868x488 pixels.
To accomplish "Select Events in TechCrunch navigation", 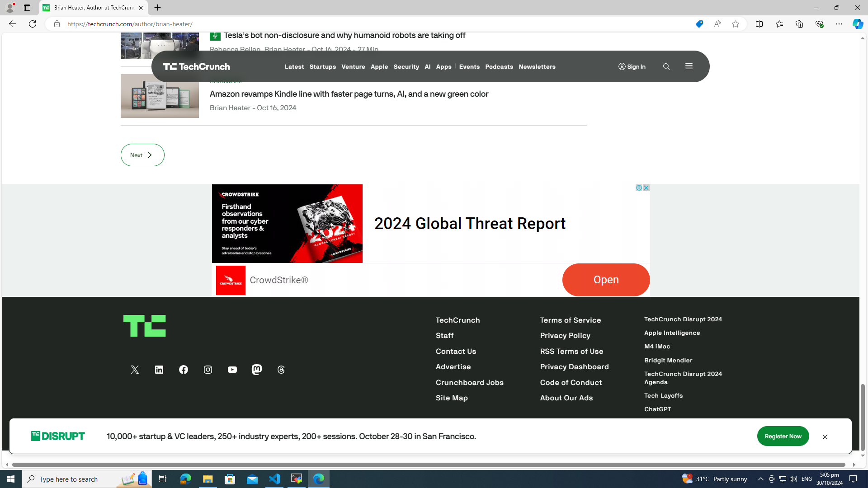I will point(469,67).
